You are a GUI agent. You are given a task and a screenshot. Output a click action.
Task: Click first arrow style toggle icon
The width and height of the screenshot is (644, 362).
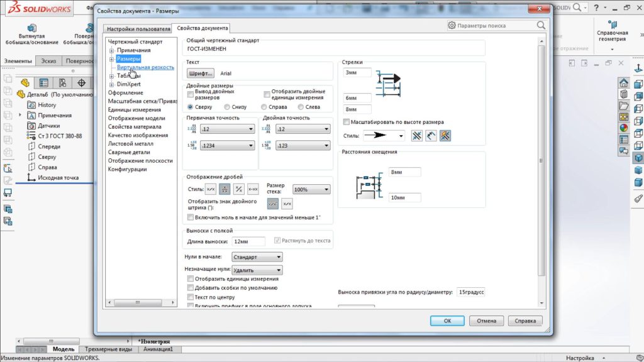point(417,136)
